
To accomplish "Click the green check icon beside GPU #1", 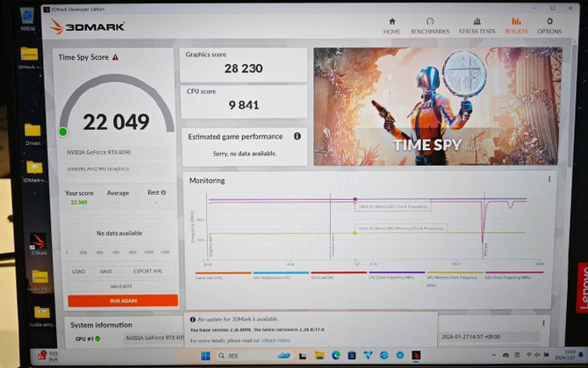I will [x=97, y=339].
